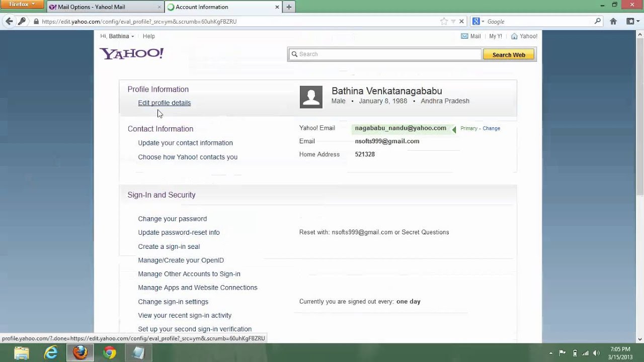Screen dimensions: 644x362
Task: Stop loading with the X icon
Action: tap(461, 22)
